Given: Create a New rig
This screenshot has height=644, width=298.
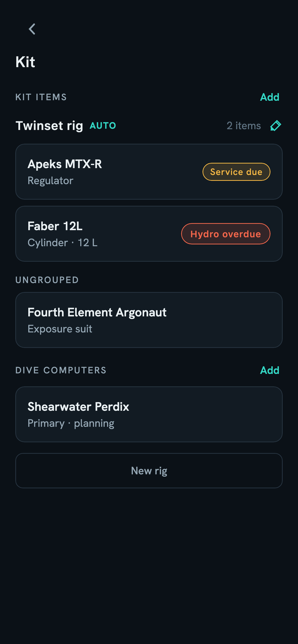Looking at the screenshot, I should (x=149, y=470).
